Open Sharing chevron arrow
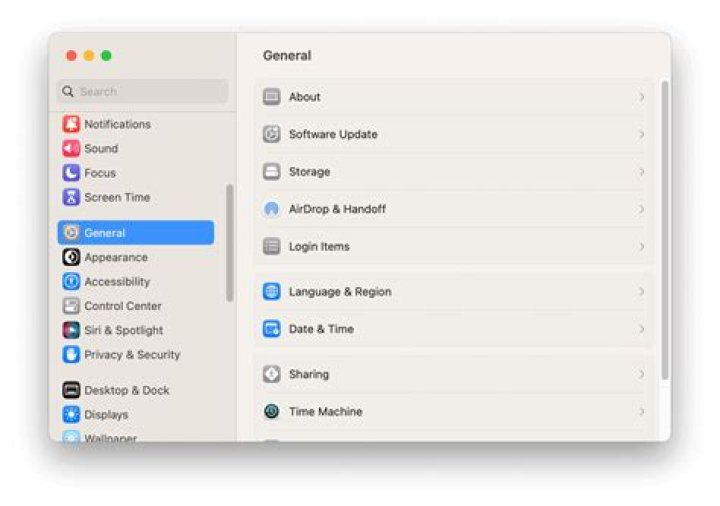The width and height of the screenshot is (720, 506). [641, 374]
